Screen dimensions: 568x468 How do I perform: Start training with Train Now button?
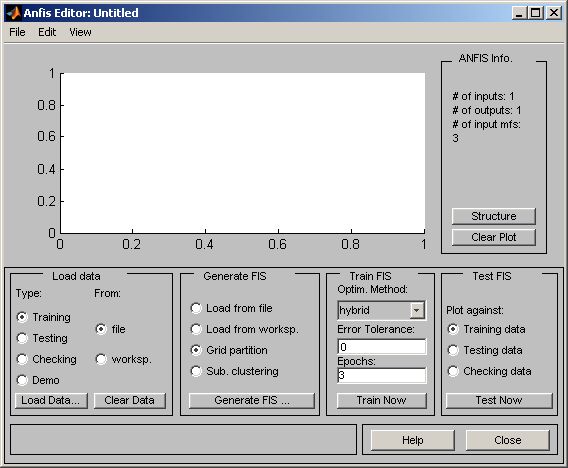(381, 400)
